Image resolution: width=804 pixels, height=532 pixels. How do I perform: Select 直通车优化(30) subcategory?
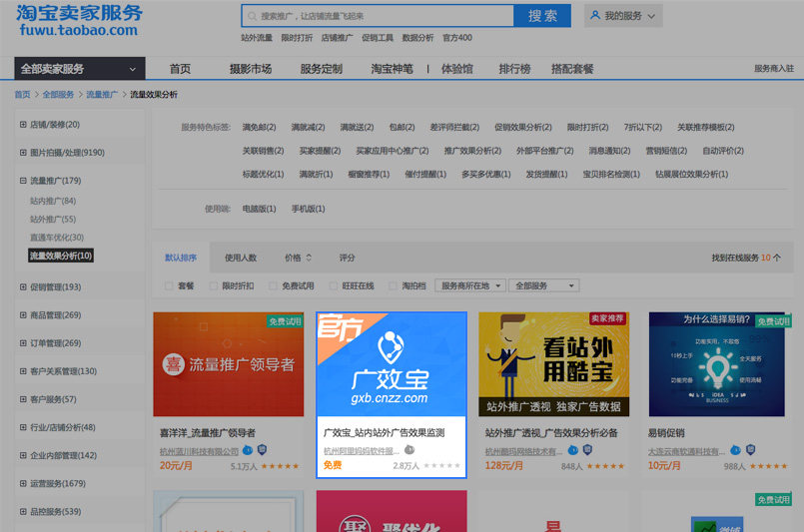click(56, 238)
